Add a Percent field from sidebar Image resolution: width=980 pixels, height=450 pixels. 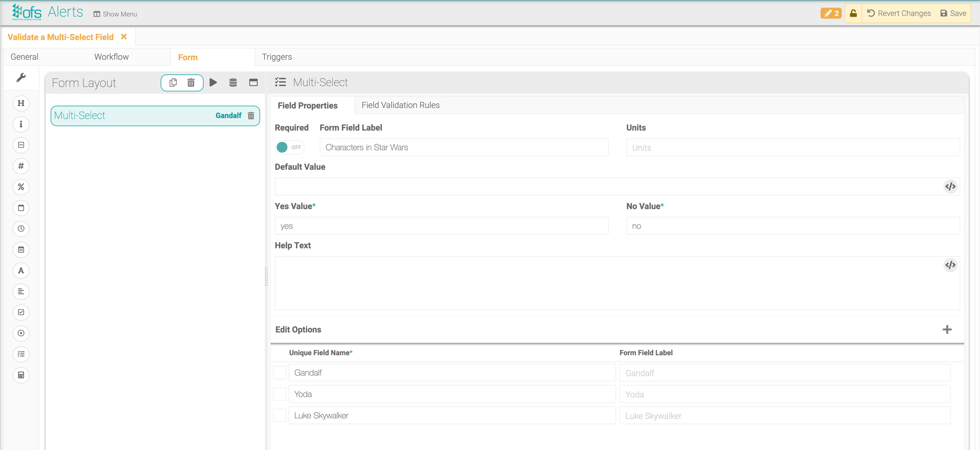(x=21, y=187)
